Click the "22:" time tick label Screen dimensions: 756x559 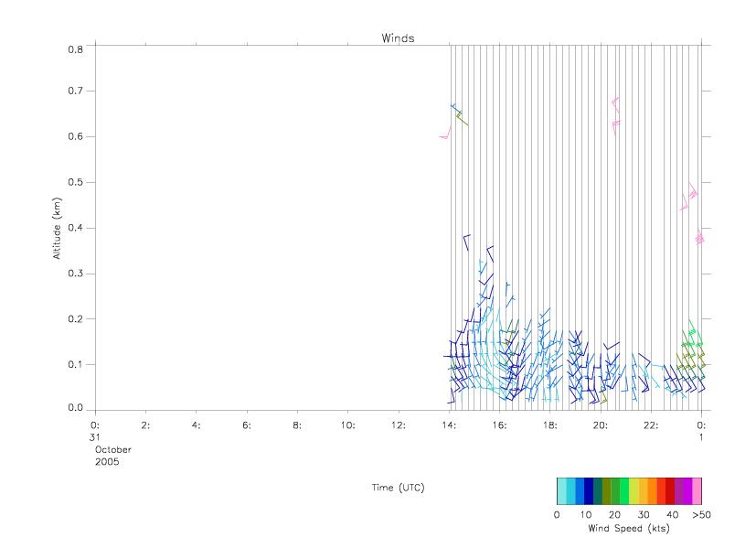tap(651, 425)
